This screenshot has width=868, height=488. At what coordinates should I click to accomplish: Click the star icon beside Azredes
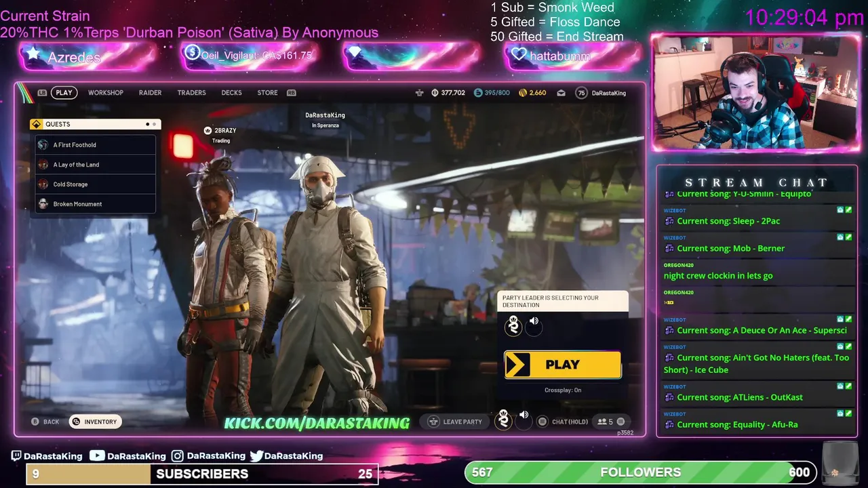33,54
